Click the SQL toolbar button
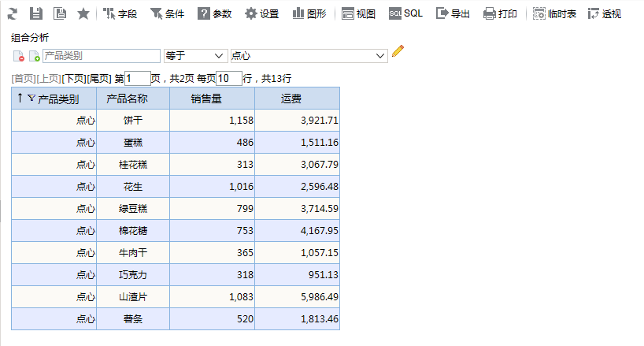 (405, 13)
